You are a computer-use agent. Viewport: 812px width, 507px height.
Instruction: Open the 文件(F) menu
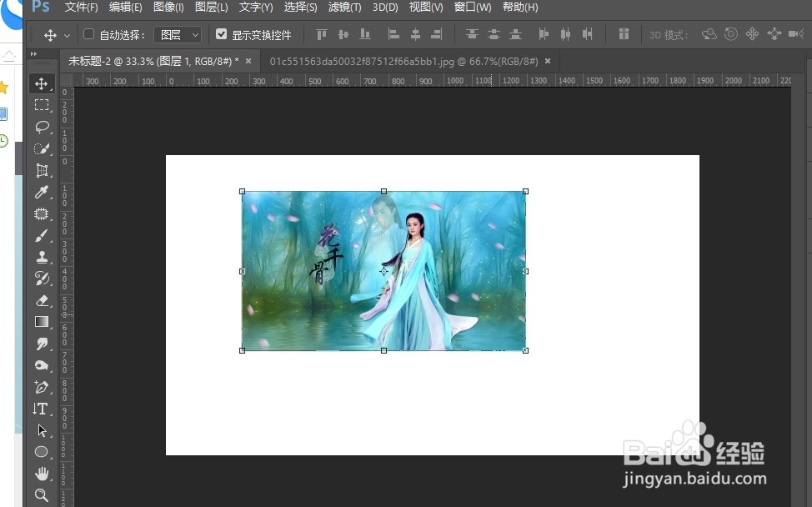(82, 8)
